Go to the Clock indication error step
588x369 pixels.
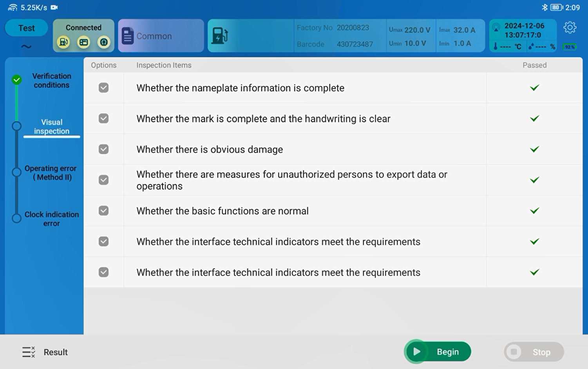[x=51, y=219]
